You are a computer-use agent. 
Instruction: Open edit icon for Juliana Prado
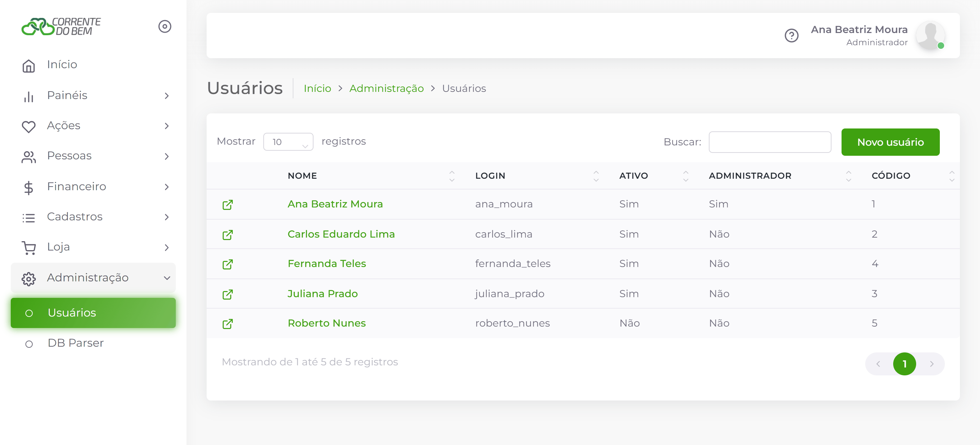[x=227, y=294]
